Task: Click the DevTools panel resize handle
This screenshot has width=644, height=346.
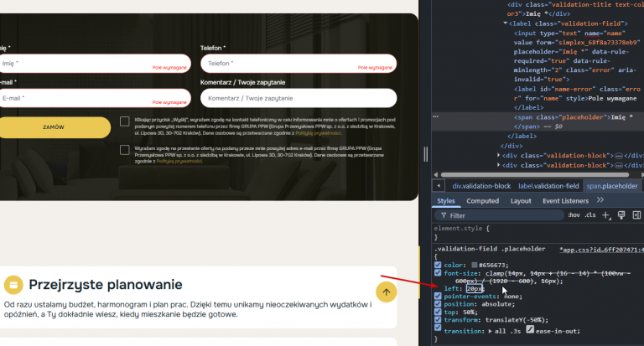Action: point(425,154)
